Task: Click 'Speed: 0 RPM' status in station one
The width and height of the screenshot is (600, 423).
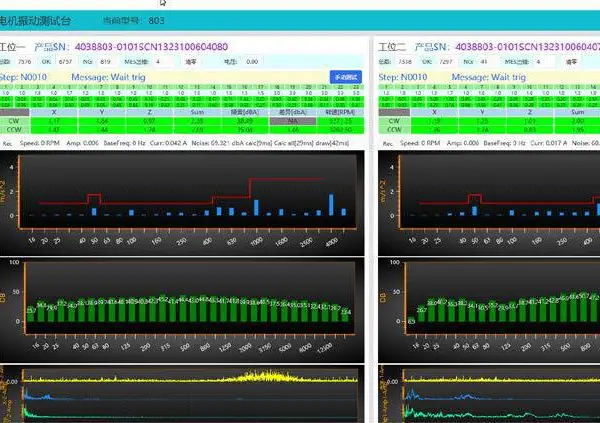Action: 39,143
